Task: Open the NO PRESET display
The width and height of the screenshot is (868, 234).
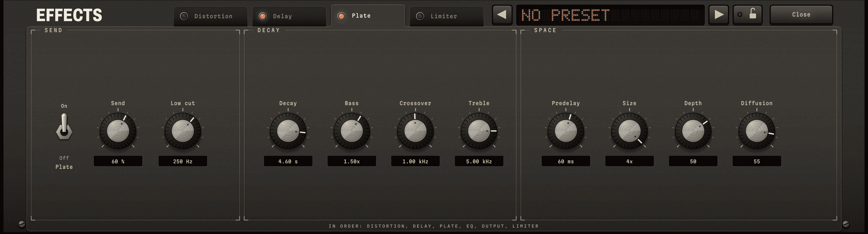Action: (x=610, y=15)
